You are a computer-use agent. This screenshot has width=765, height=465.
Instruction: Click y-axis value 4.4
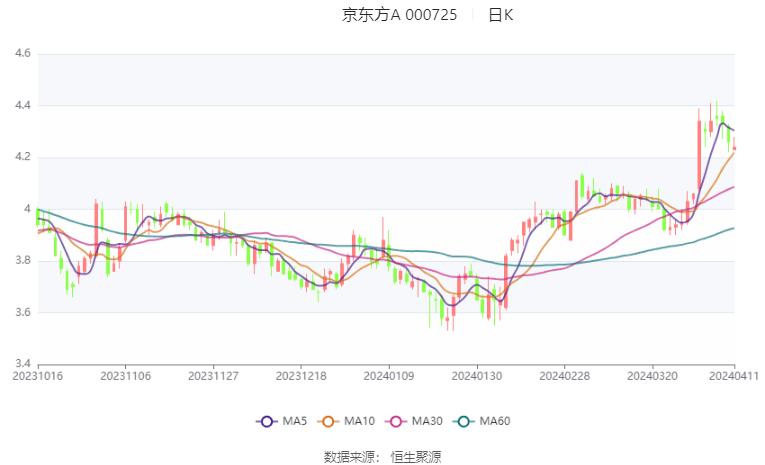(x=22, y=105)
